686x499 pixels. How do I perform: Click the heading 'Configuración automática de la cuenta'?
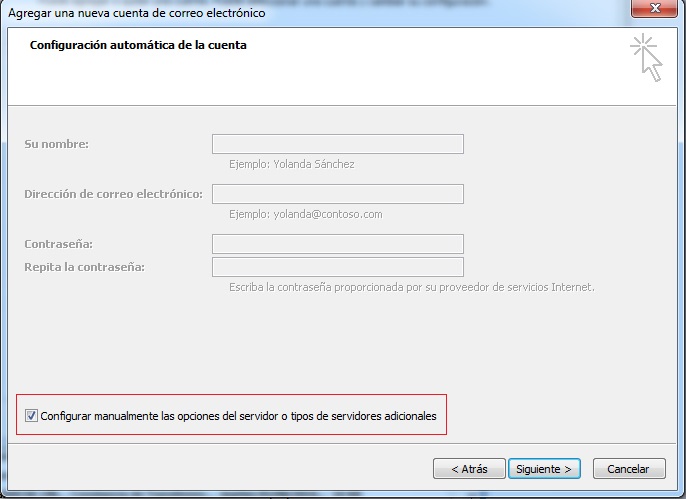[x=138, y=45]
